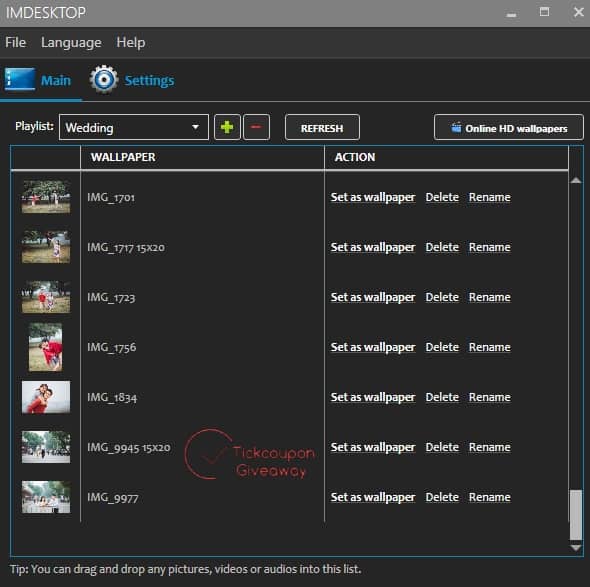Click the file name IMG_1723
The width and height of the screenshot is (590, 587).
[111, 298]
